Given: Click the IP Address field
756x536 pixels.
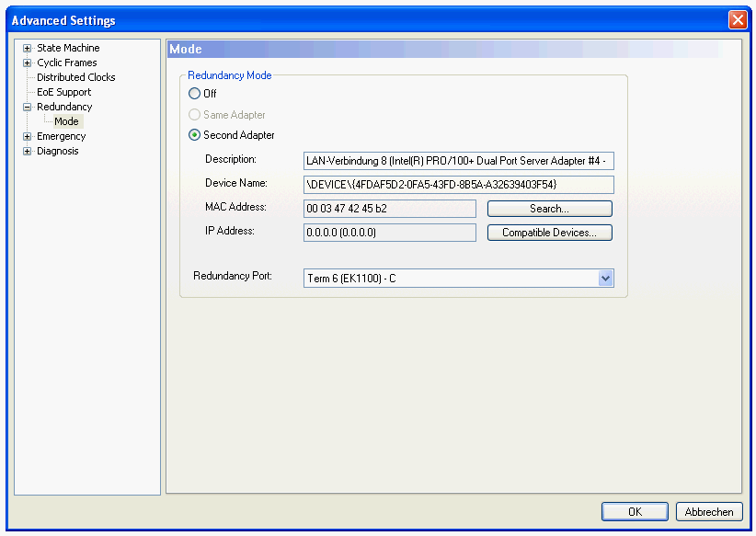Looking at the screenshot, I should point(390,233).
